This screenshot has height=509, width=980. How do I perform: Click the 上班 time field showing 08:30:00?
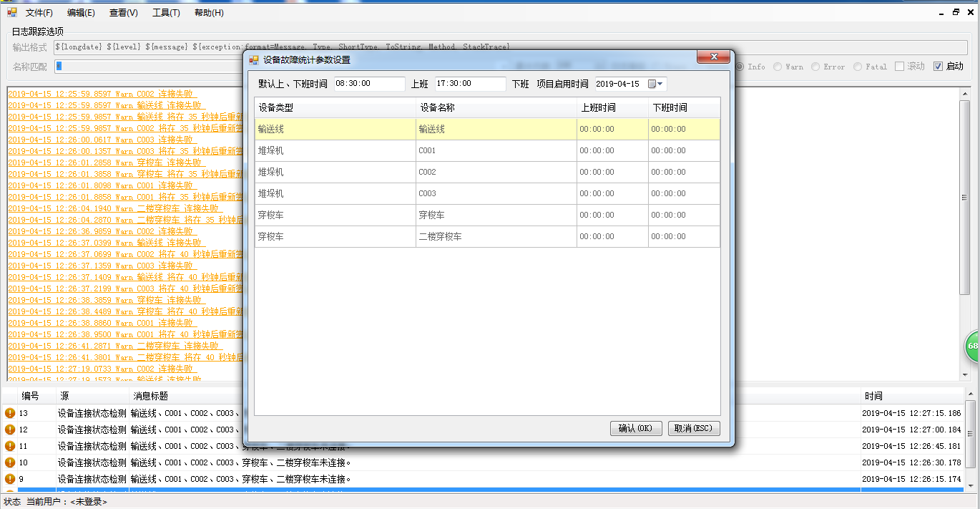pyautogui.click(x=369, y=84)
